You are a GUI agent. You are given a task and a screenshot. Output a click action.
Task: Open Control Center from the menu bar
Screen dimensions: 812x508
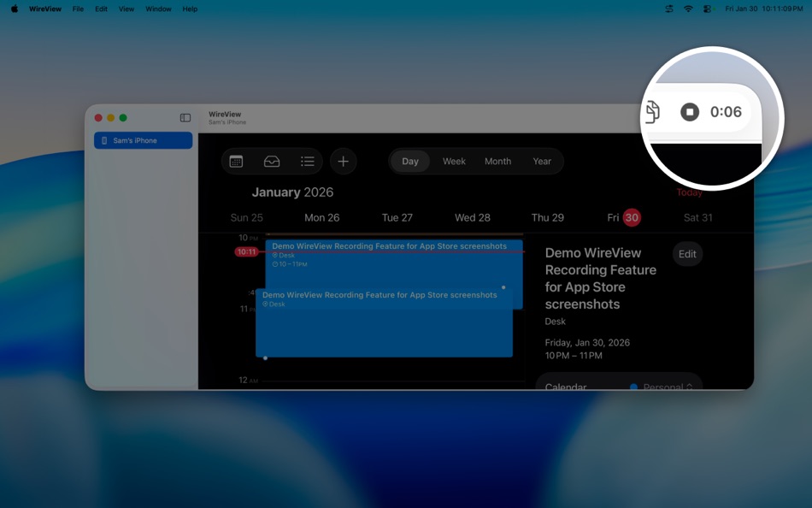(706, 9)
